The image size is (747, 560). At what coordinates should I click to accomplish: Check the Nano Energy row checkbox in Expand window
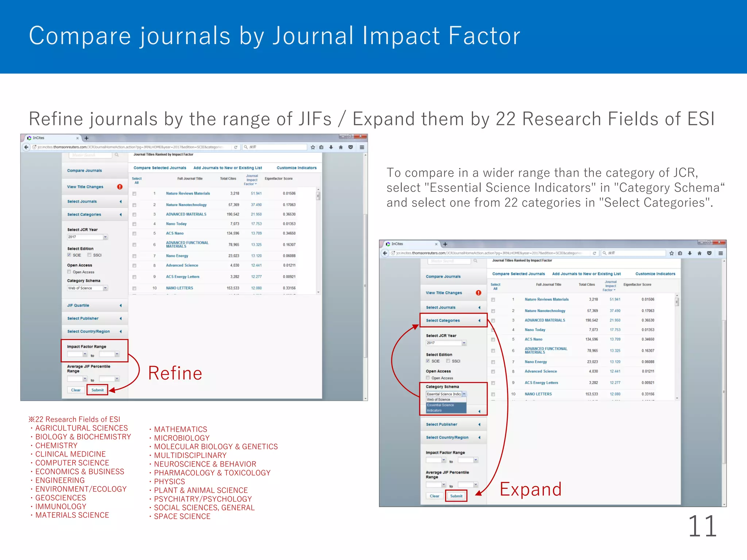click(x=493, y=362)
